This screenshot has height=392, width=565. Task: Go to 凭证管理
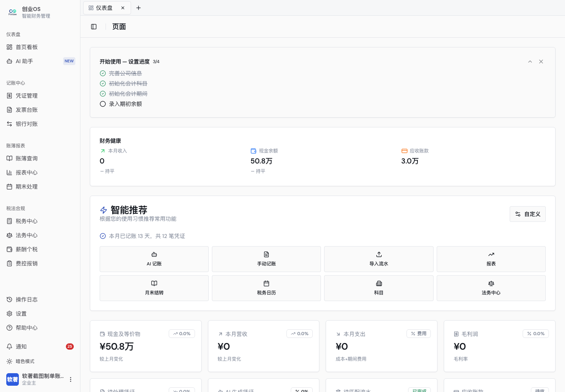click(40, 96)
